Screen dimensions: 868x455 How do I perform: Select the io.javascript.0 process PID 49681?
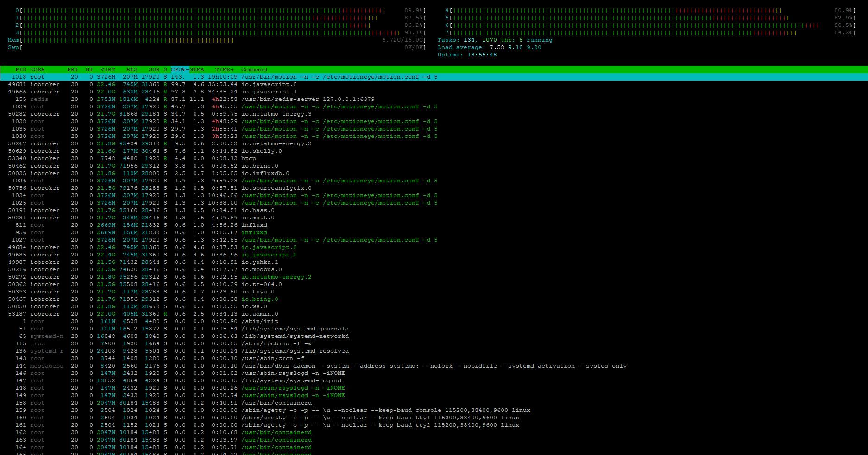click(x=434, y=84)
